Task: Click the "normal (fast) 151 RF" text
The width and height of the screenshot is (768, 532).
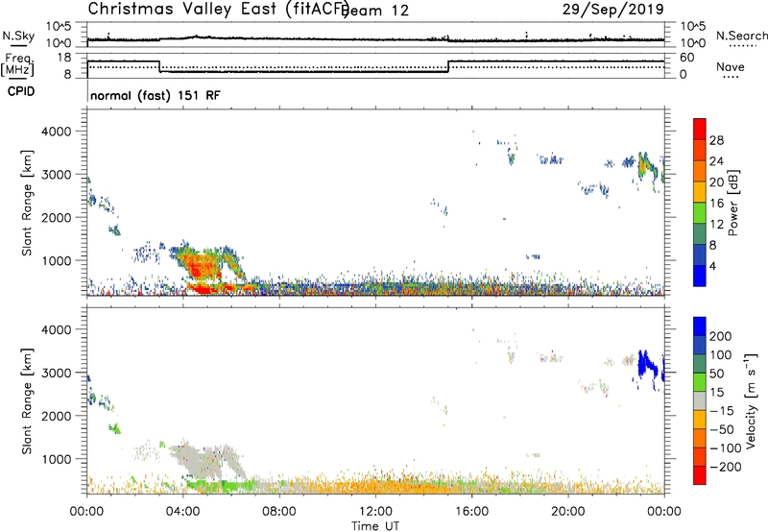Action: point(156,95)
